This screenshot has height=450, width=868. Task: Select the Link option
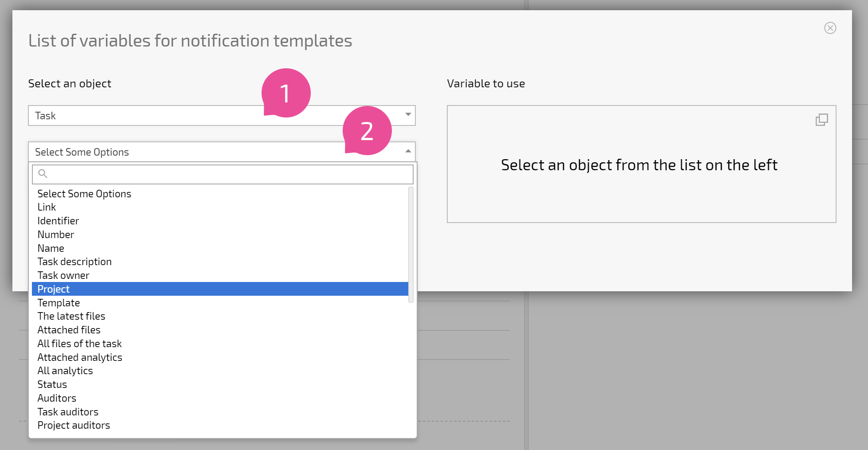pos(220,207)
